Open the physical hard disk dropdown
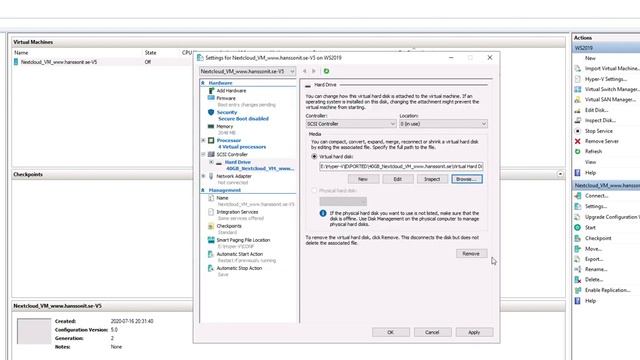The image size is (640, 360). click(343, 201)
